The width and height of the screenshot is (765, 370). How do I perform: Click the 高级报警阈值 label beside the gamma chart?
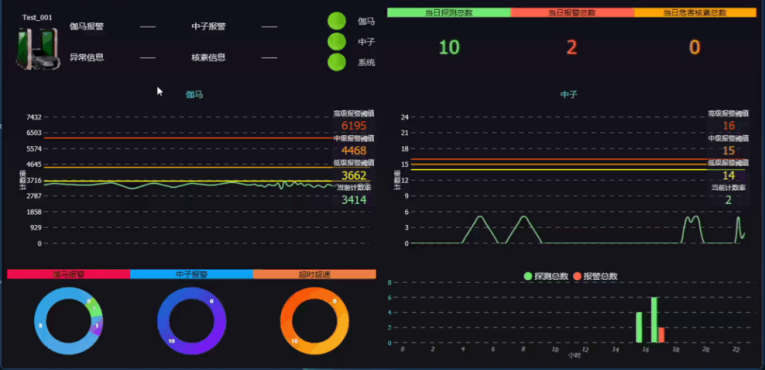pos(354,113)
